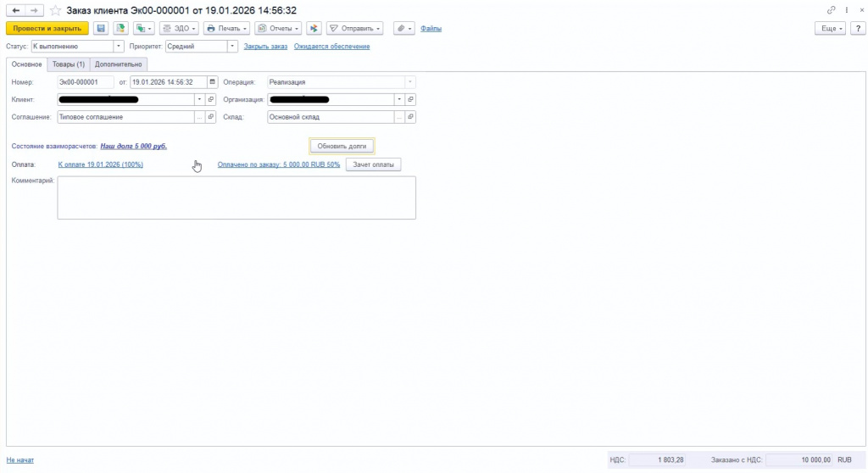Open the Ожидается обеспечение link
This screenshot has height=473, width=868.
tap(331, 47)
